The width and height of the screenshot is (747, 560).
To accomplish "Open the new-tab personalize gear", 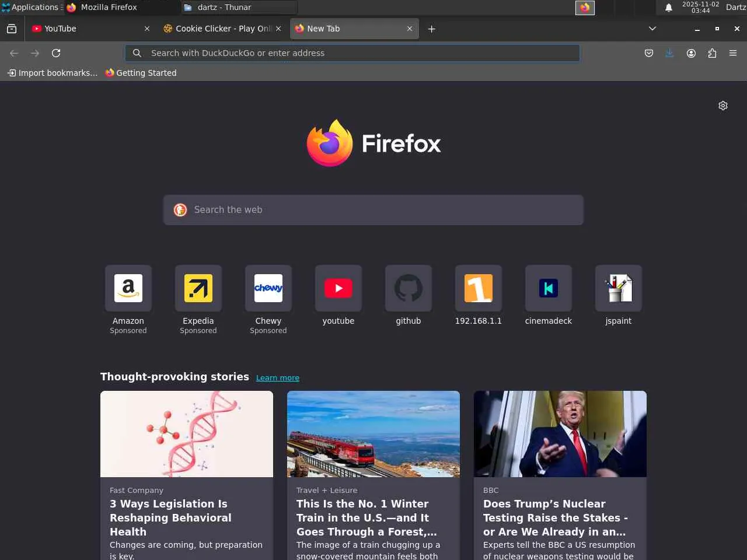I will pyautogui.click(x=723, y=106).
